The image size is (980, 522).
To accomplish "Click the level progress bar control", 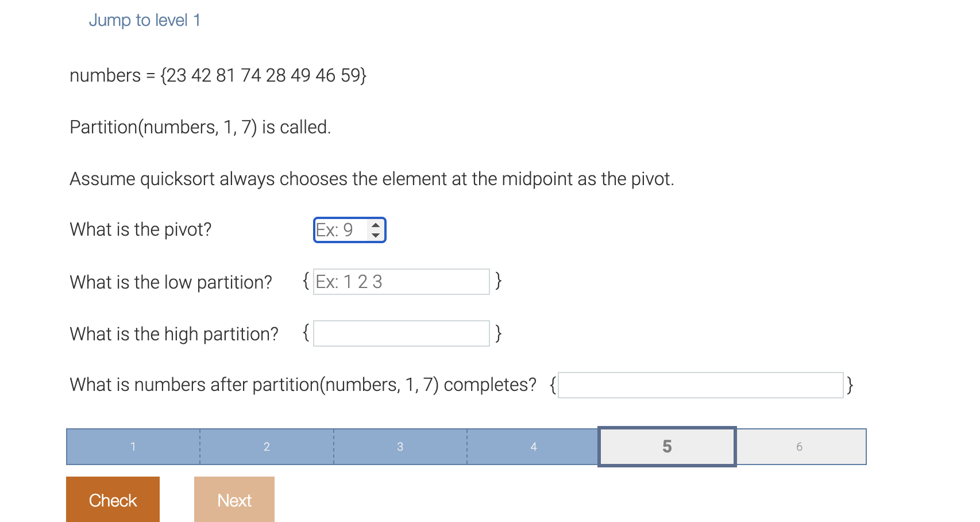I will tap(465, 447).
